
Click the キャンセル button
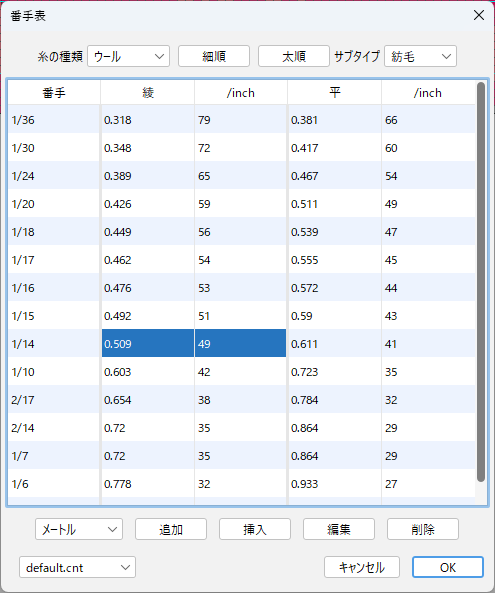(362, 567)
